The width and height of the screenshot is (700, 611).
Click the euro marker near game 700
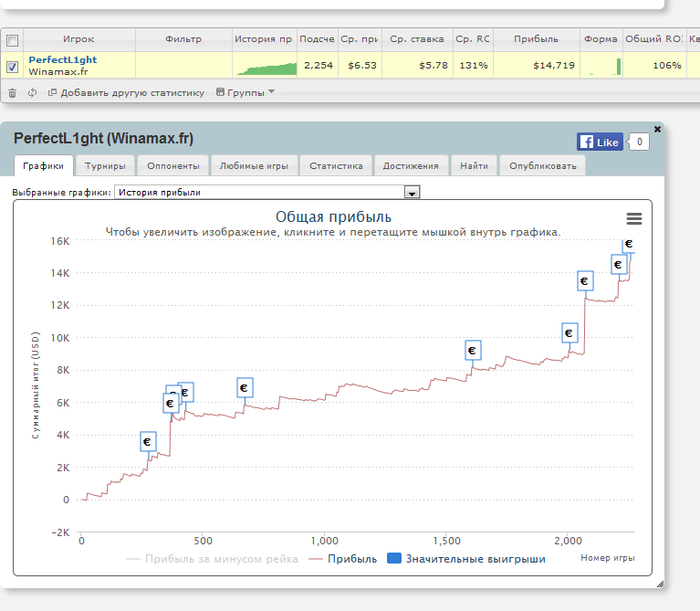(x=245, y=388)
